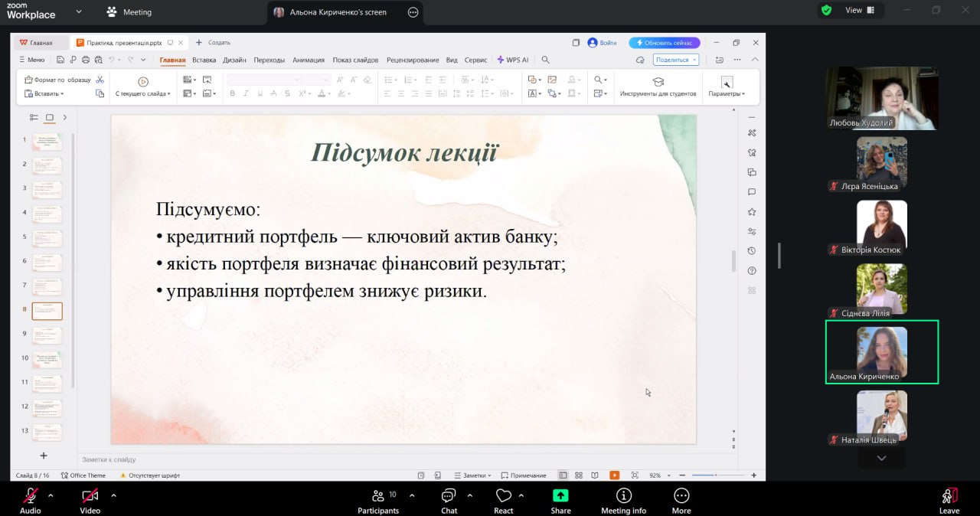This screenshot has height=516, width=980.
Task: Expand more participant videos chevron
Action: click(x=881, y=458)
